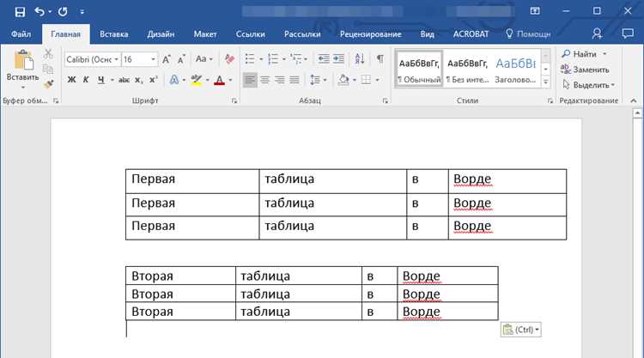Select the Заголово... style
Screen dimensions: 644x358
point(516,69)
